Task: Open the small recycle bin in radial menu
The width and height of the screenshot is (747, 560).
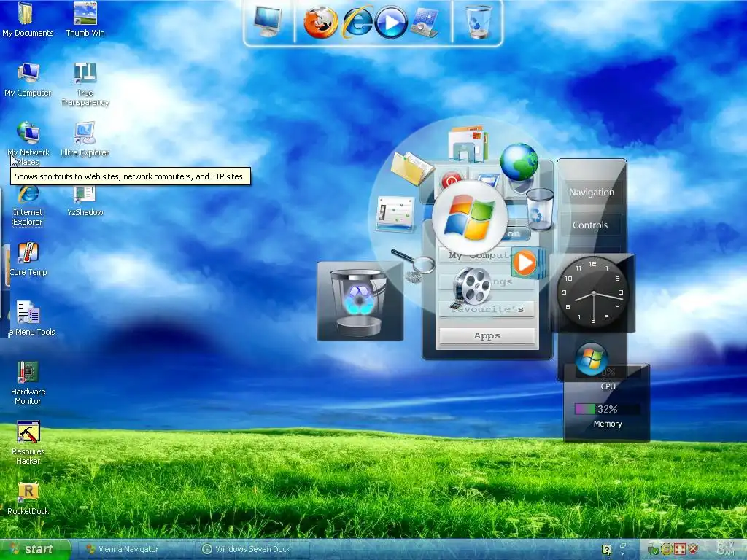Action: coord(540,209)
